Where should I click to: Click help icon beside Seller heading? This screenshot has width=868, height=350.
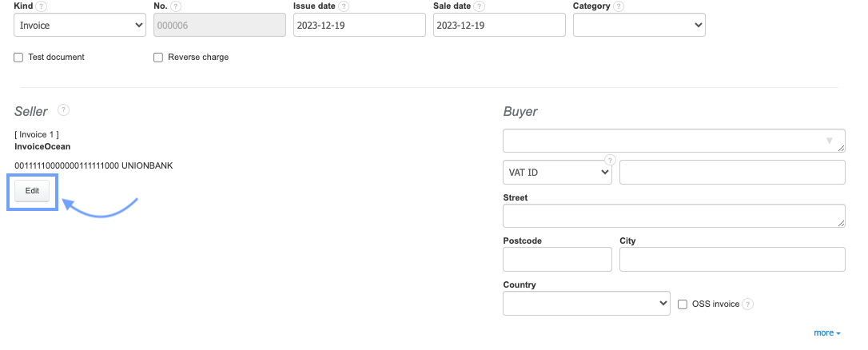click(63, 110)
